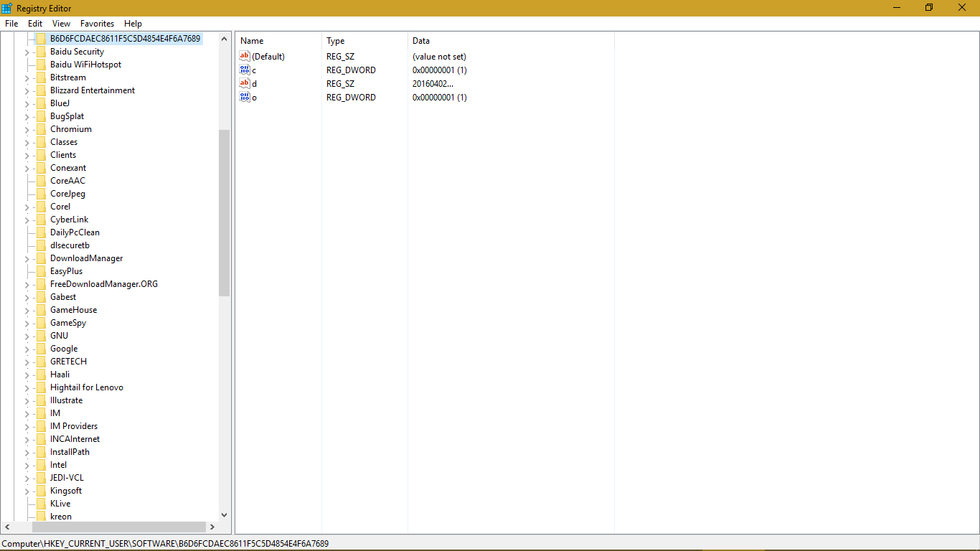Click the string value icon beside d
The width and height of the screenshot is (980, 551).
click(x=244, y=83)
